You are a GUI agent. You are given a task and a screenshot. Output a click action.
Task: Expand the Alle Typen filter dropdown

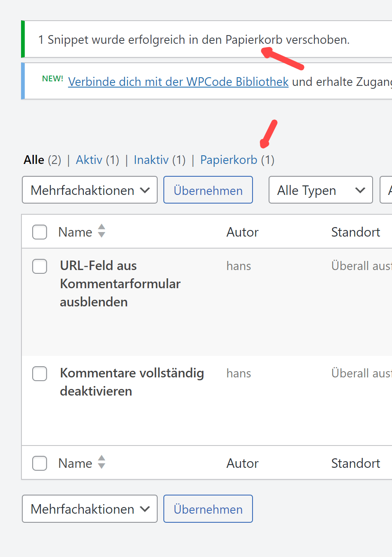321,190
